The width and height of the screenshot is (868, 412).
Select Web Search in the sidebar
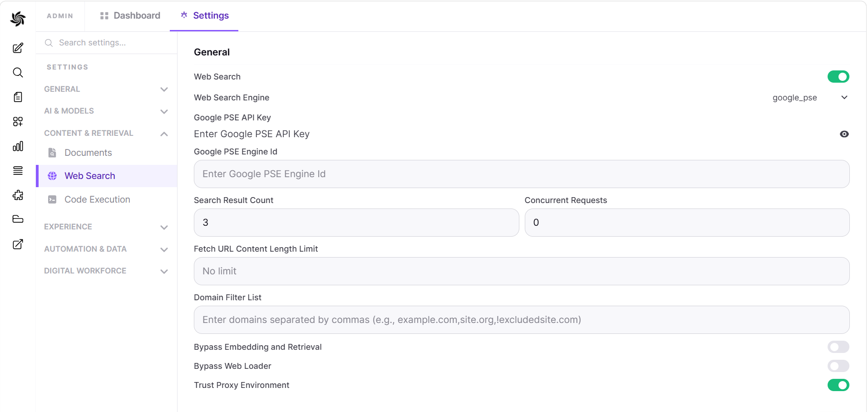pos(107,176)
